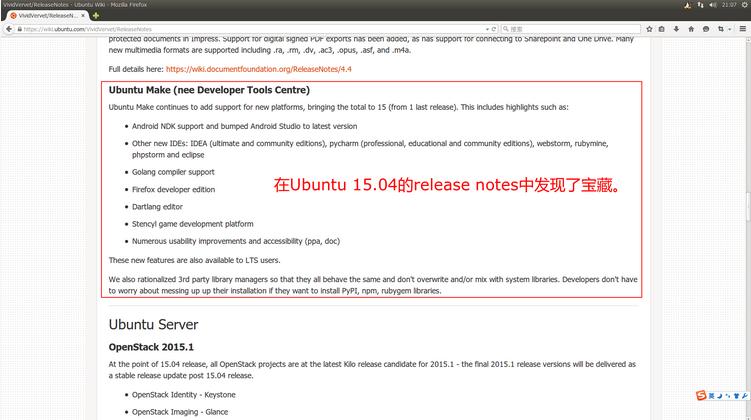The height and width of the screenshot is (420, 751).
Task: Open the Firefox hamburger menu
Action: tap(742, 29)
